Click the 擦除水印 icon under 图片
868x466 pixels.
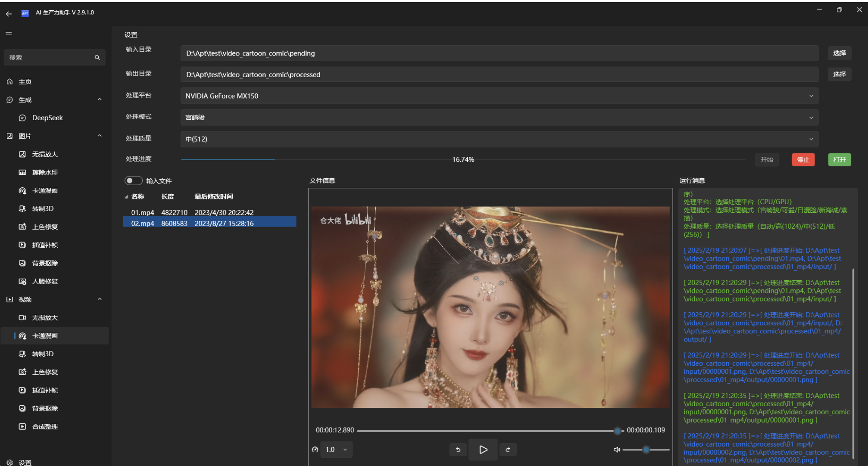pyautogui.click(x=22, y=172)
